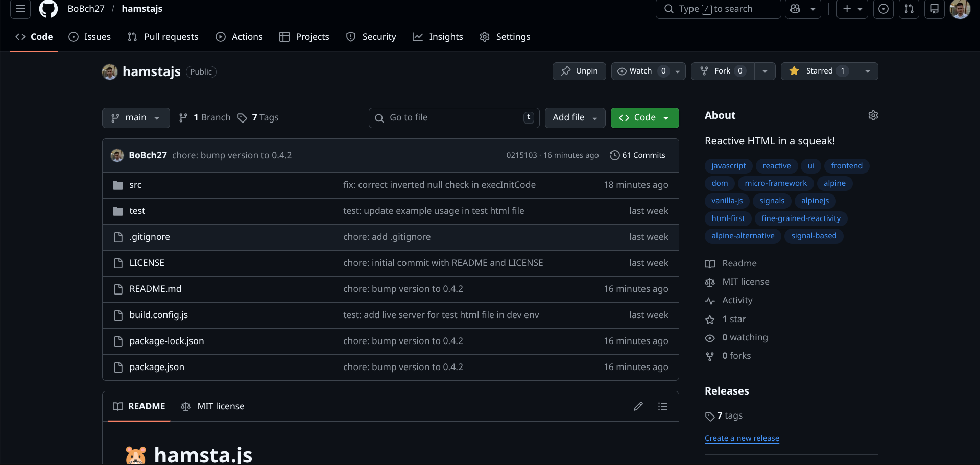Open the About section settings gear

coord(873,115)
